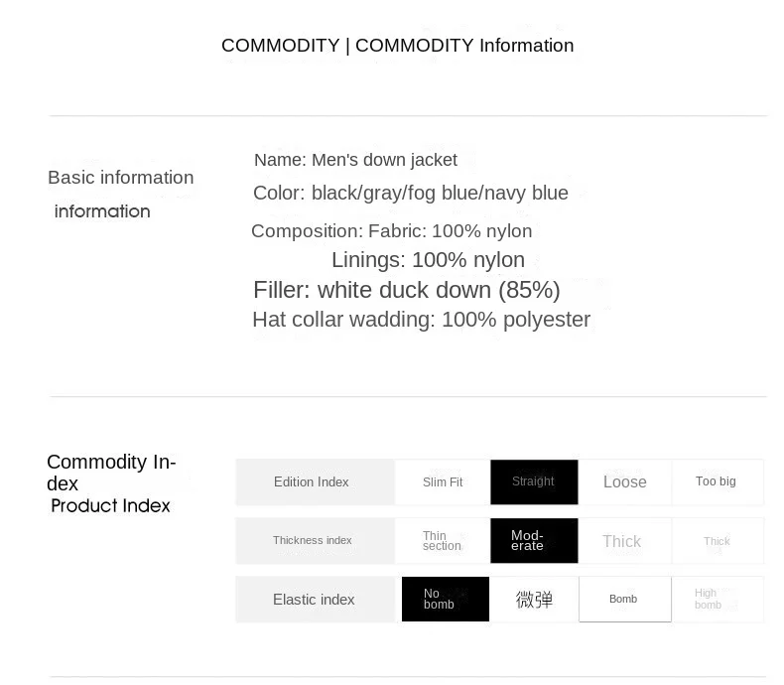Click the Product Index section label
This screenshot has height=685, width=784.
pyautogui.click(x=110, y=506)
